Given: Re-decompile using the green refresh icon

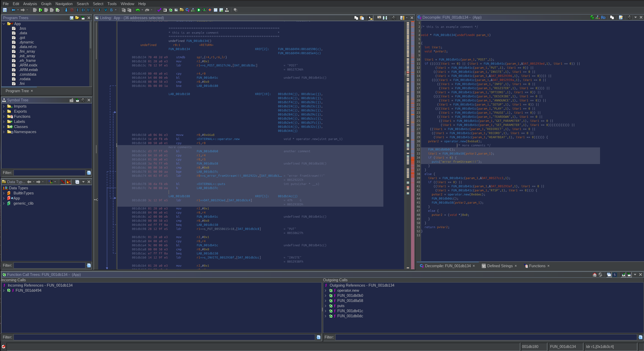Looking at the screenshot, I should pos(592,17).
